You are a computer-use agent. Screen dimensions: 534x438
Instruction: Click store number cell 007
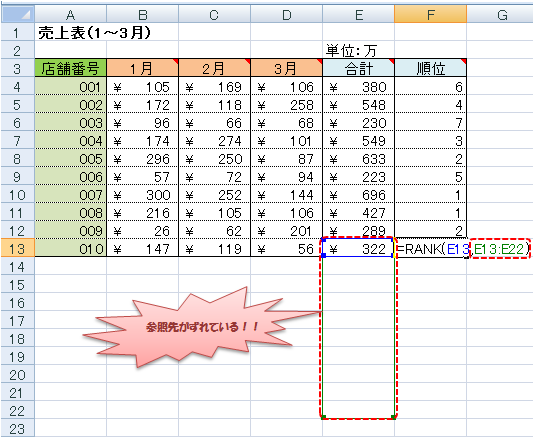coord(70,195)
